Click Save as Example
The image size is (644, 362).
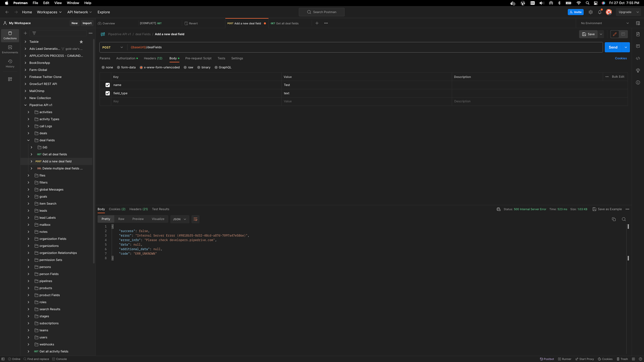[607, 209]
